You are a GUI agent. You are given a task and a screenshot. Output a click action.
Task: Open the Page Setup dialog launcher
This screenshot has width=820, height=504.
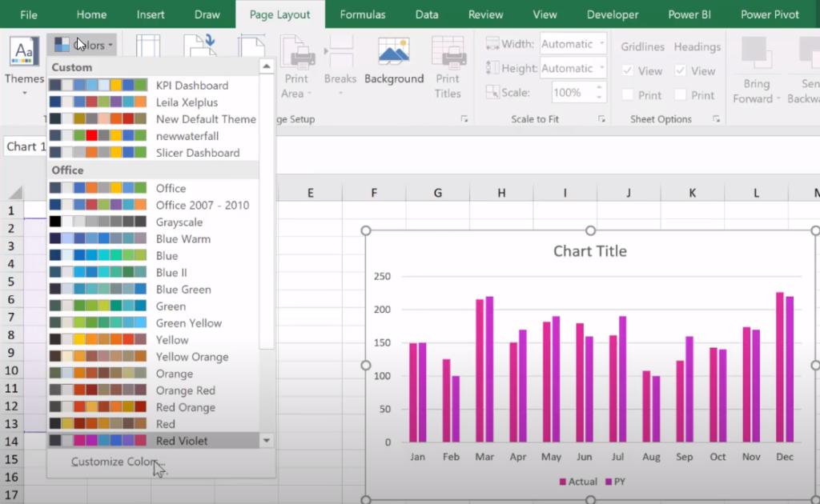(464, 118)
